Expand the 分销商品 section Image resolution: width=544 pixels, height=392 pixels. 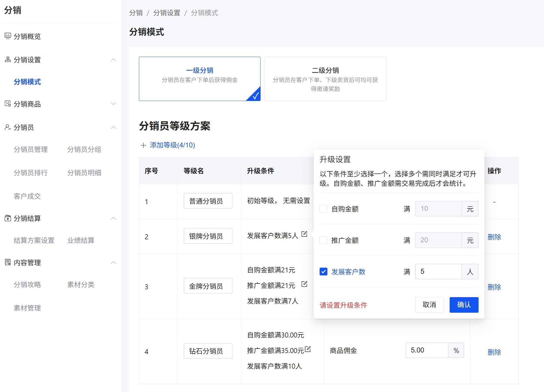pos(114,103)
